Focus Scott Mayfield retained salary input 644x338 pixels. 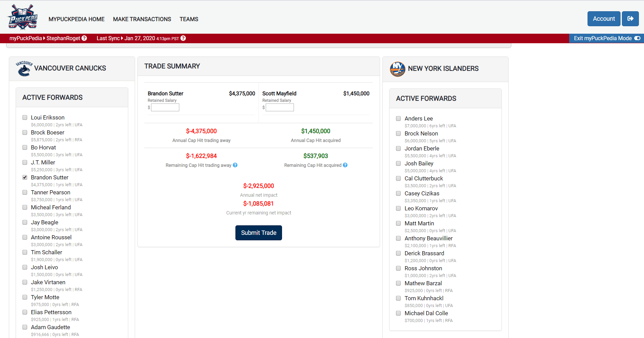coord(280,108)
